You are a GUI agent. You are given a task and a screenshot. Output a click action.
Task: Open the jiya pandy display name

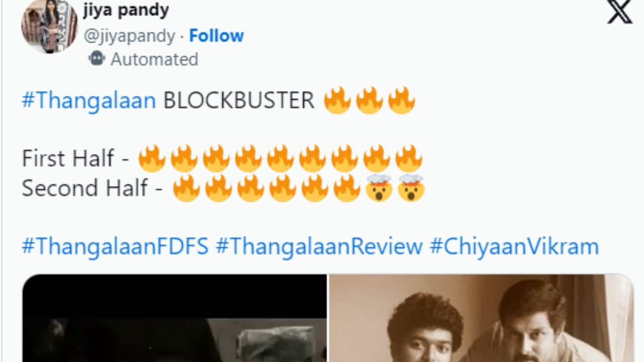tap(126, 9)
